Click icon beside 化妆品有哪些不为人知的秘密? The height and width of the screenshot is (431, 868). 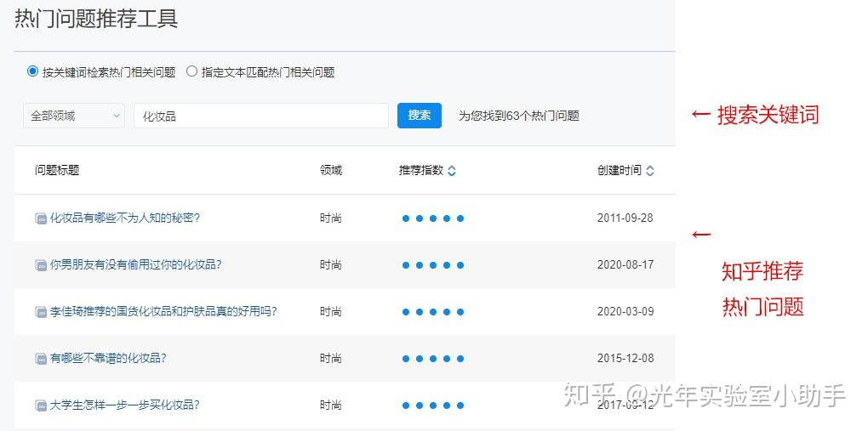(x=41, y=218)
